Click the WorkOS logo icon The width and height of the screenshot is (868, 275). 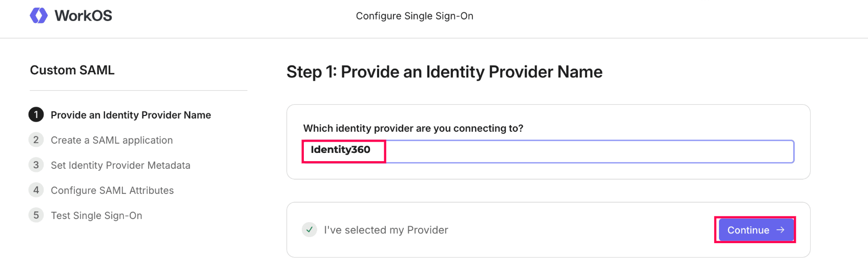[x=38, y=15]
